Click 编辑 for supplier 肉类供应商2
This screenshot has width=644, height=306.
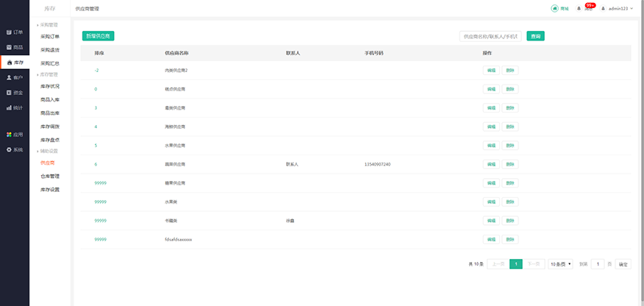491,70
